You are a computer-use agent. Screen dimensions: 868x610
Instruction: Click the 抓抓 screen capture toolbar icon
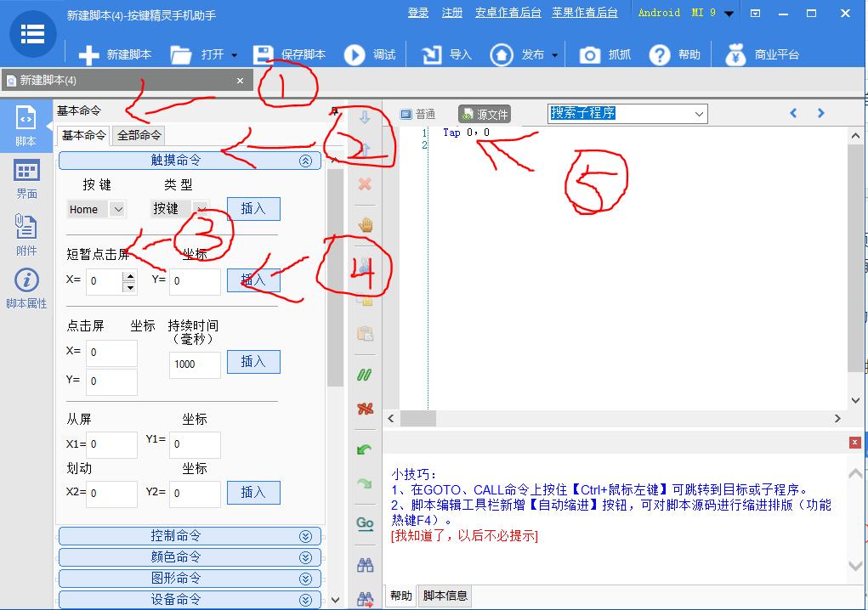604,53
